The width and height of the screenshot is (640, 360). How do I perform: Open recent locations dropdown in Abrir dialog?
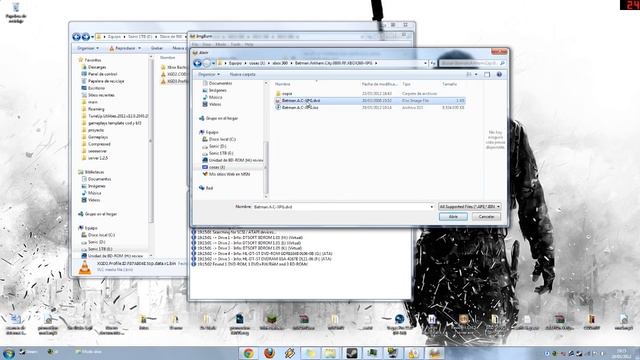point(213,63)
